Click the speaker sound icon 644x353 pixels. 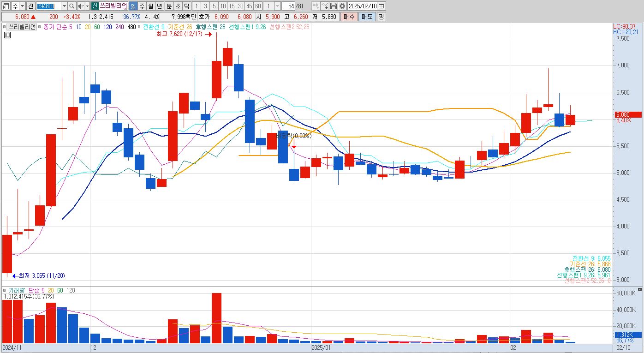coord(80,6)
